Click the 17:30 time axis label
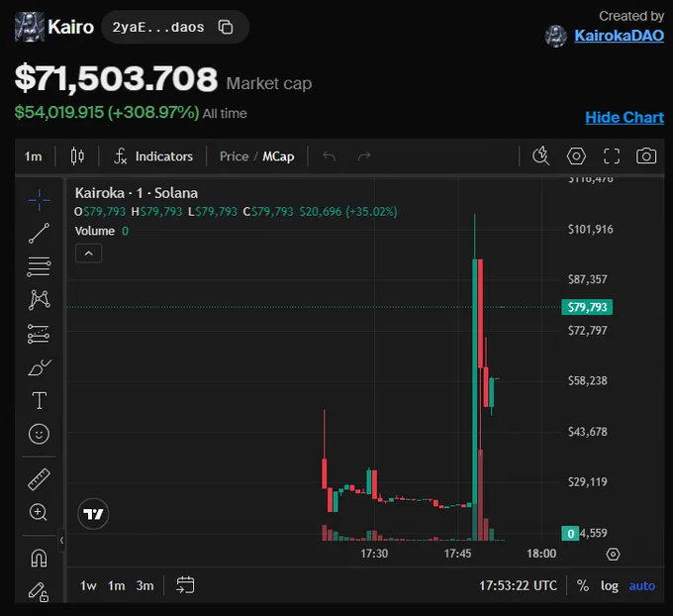This screenshot has height=616, width=673. coord(374,554)
